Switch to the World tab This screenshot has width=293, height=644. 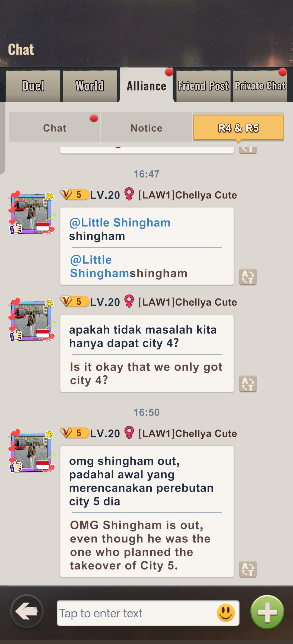[x=90, y=86]
